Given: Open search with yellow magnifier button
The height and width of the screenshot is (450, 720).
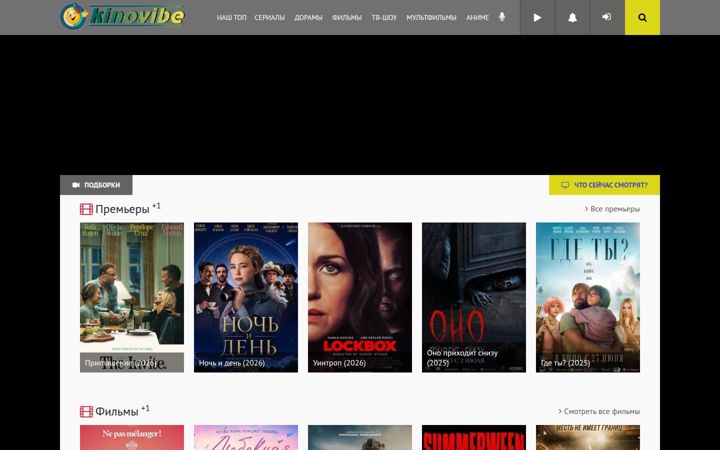Looking at the screenshot, I should [x=642, y=17].
